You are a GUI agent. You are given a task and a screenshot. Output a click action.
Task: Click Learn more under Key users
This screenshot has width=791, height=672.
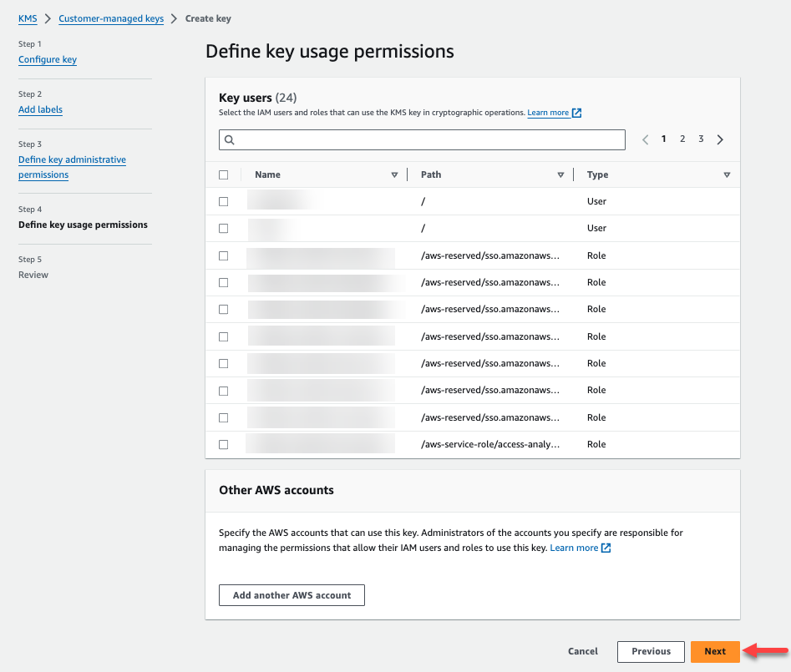[548, 113]
